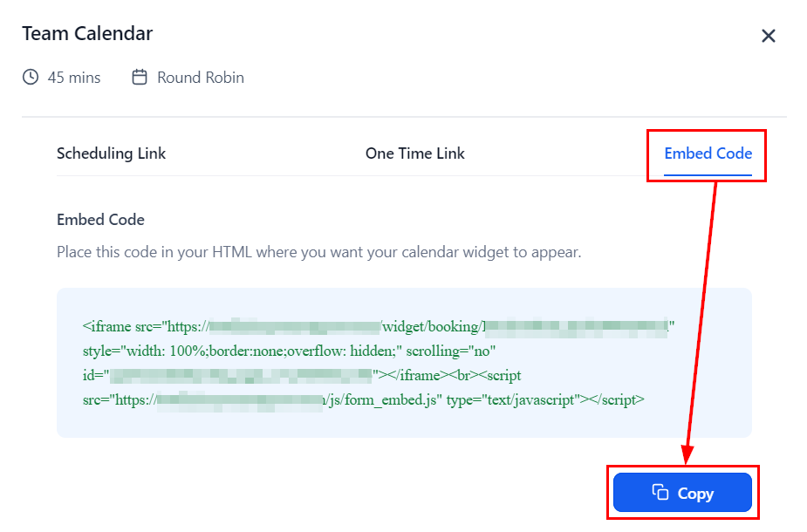
Task: Click the calendar icon beside Round Robin
Action: pyautogui.click(x=140, y=78)
